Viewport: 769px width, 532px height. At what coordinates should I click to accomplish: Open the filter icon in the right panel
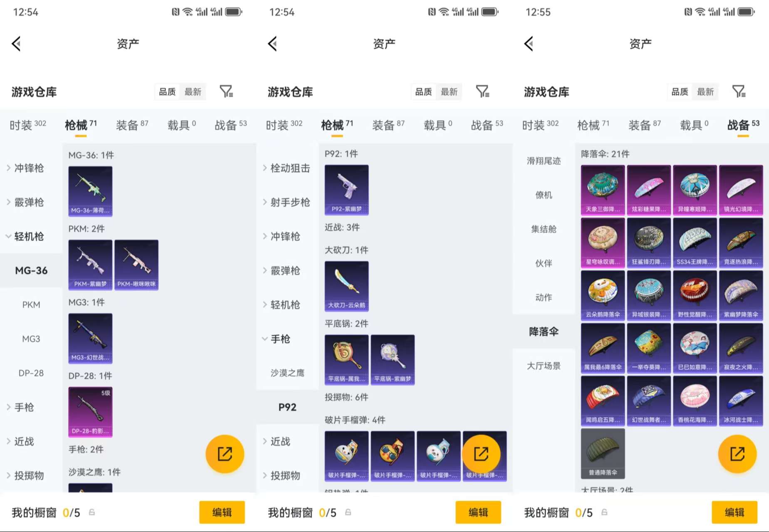pyautogui.click(x=739, y=92)
